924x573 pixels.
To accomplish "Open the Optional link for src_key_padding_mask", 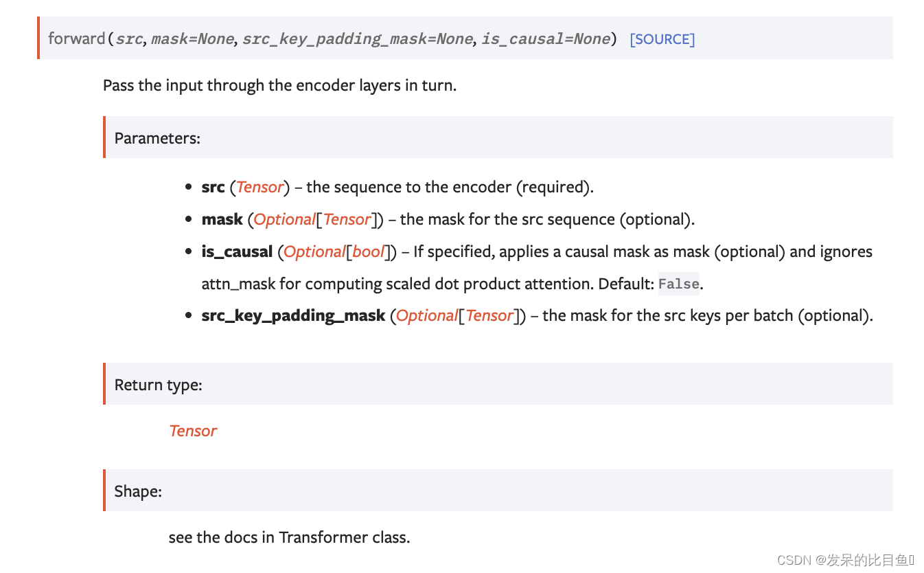I will click(427, 315).
